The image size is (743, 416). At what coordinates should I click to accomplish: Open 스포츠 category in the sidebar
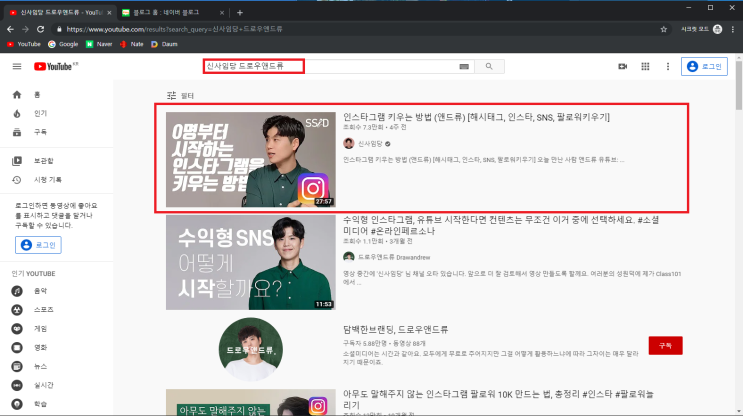click(56, 310)
